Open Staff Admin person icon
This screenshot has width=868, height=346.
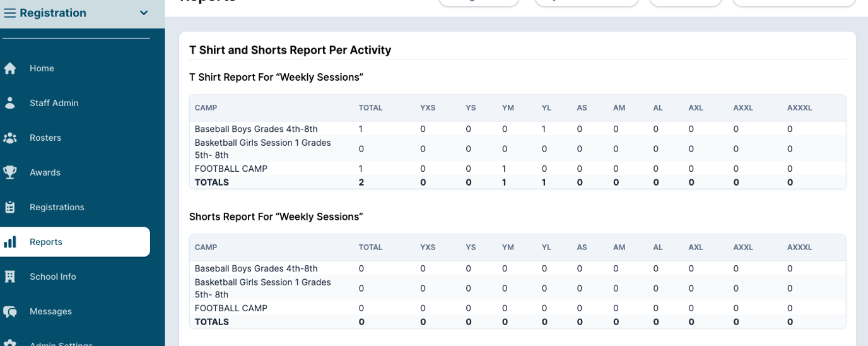pos(10,103)
